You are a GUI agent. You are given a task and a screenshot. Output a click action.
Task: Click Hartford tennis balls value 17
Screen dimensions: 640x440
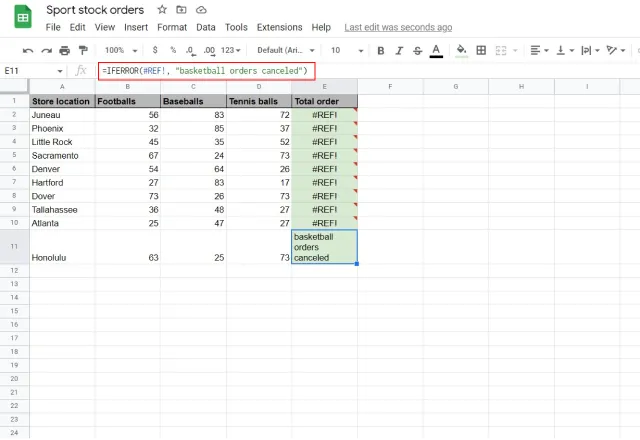tap(259, 182)
